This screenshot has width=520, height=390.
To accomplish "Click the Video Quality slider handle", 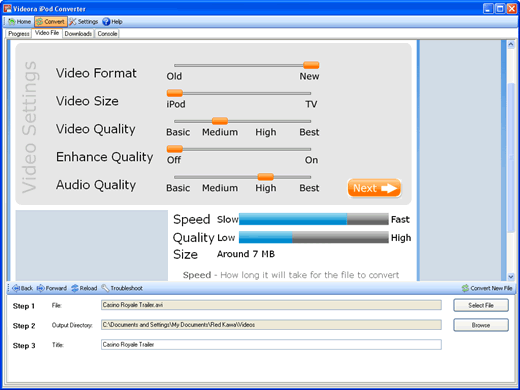I will [x=220, y=121].
